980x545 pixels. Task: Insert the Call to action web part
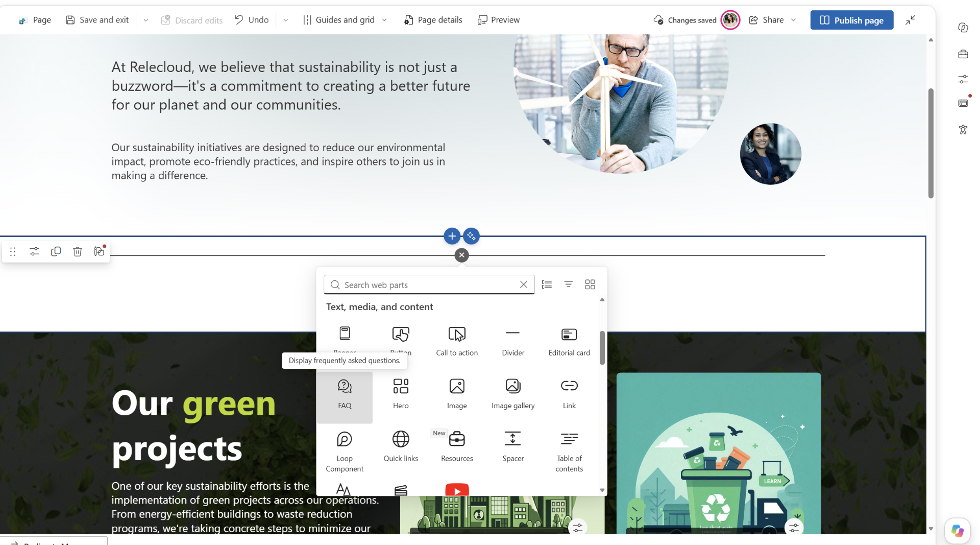point(457,341)
